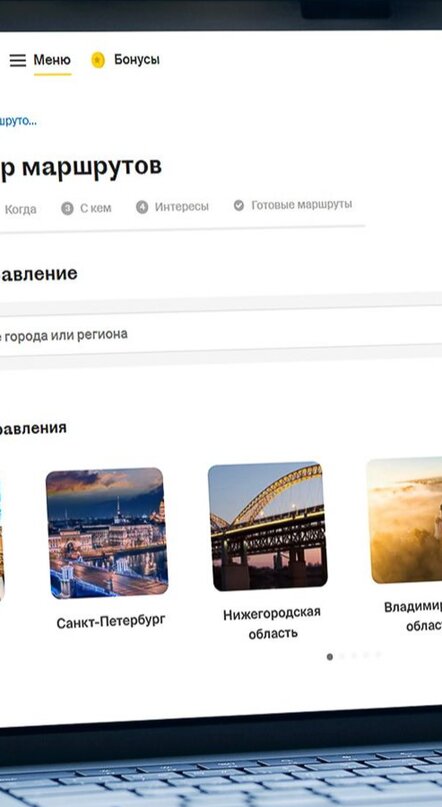
Task: Open the "Готовые маршруты" step
Action: [302, 204]
